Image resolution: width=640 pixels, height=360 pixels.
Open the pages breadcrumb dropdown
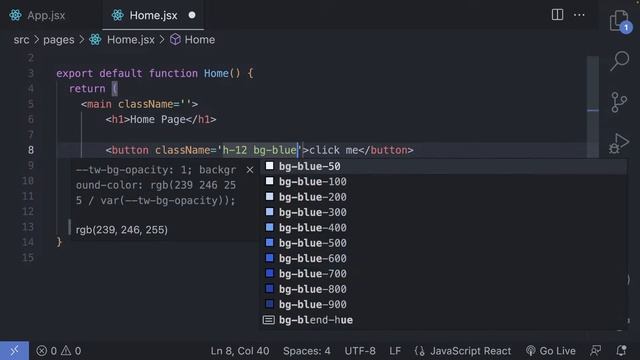click(59, 40)
